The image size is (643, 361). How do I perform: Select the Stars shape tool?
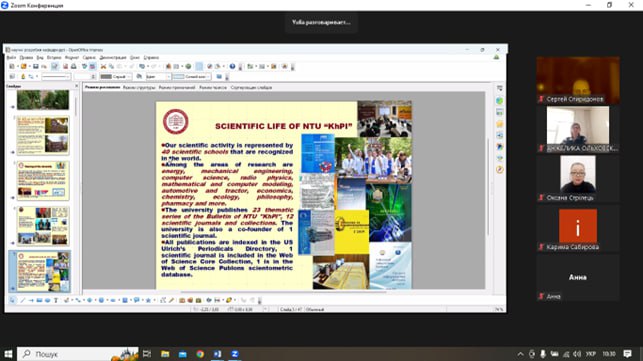[x=148, y=300]
